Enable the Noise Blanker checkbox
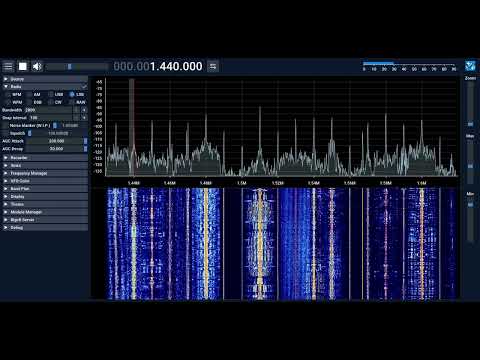 pyautogui.click(x=5, y=125)
